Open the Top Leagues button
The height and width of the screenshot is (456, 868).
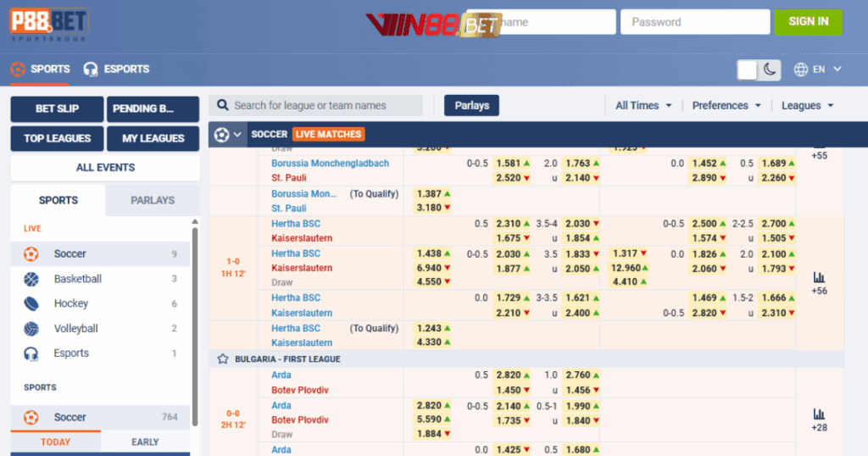pos(57,138)
